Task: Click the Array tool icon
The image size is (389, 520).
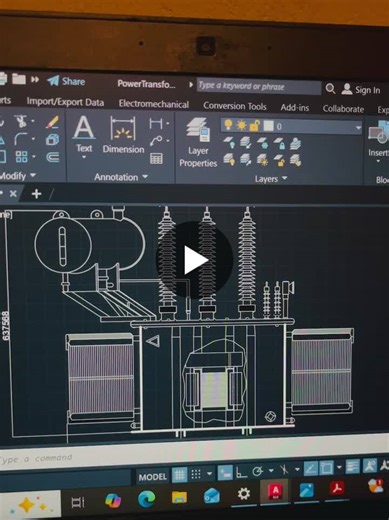Action: point(22,156)
